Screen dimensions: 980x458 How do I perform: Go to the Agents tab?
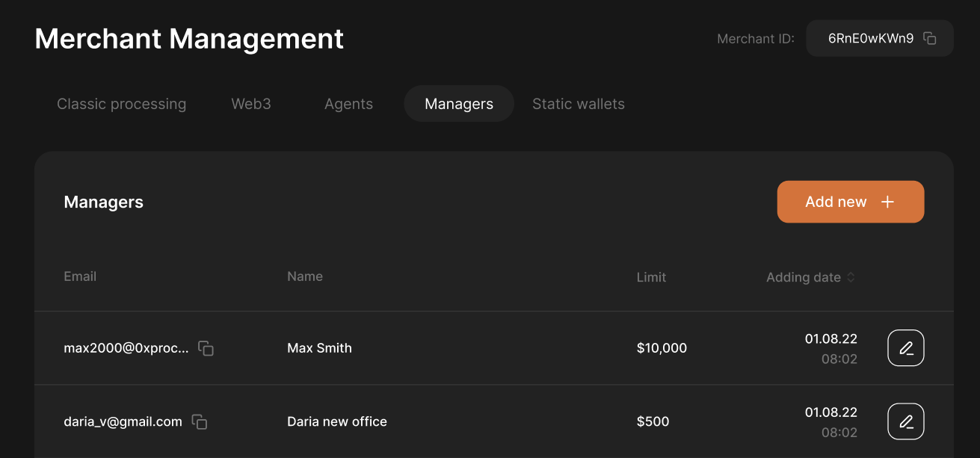click(348, 104)
